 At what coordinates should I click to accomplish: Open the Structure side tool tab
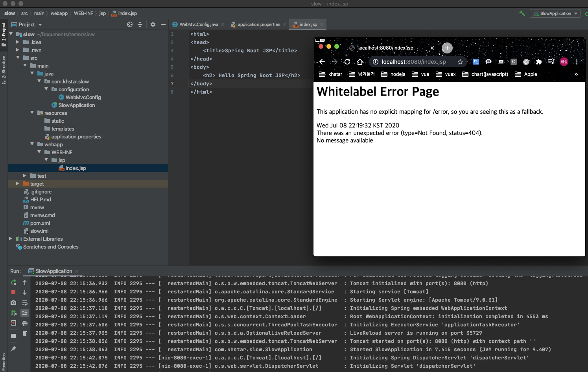(x=4, y=70)
